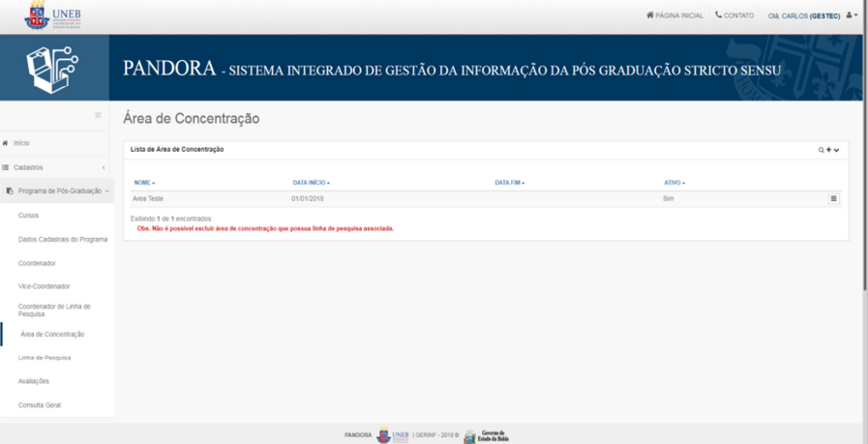Toggle the sidebar hamburger collapse icon
The height and width of the screenshot is (444, 868).
(98, 115)
